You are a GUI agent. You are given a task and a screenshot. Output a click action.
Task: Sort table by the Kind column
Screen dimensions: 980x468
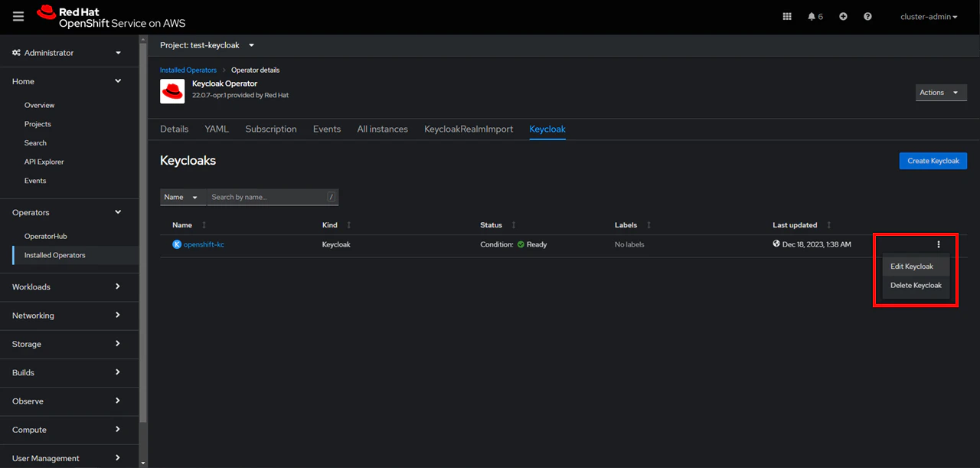tap(337, 225)
